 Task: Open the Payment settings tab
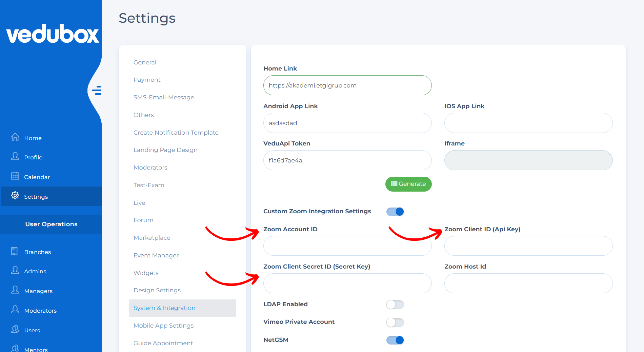147,80
